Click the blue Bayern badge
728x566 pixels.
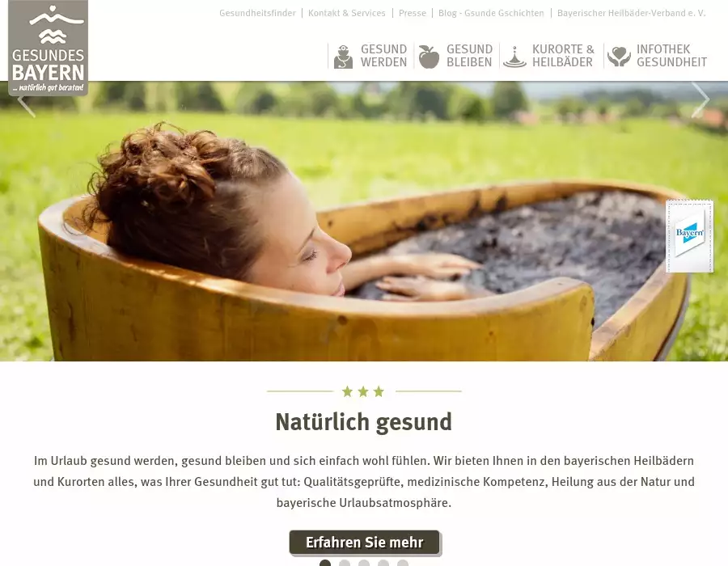[x=689, y=236]
